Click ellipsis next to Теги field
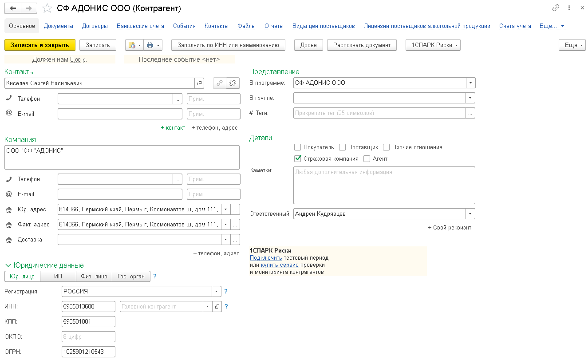The height and width of the screenshot is (364, 588). point(470,113)
